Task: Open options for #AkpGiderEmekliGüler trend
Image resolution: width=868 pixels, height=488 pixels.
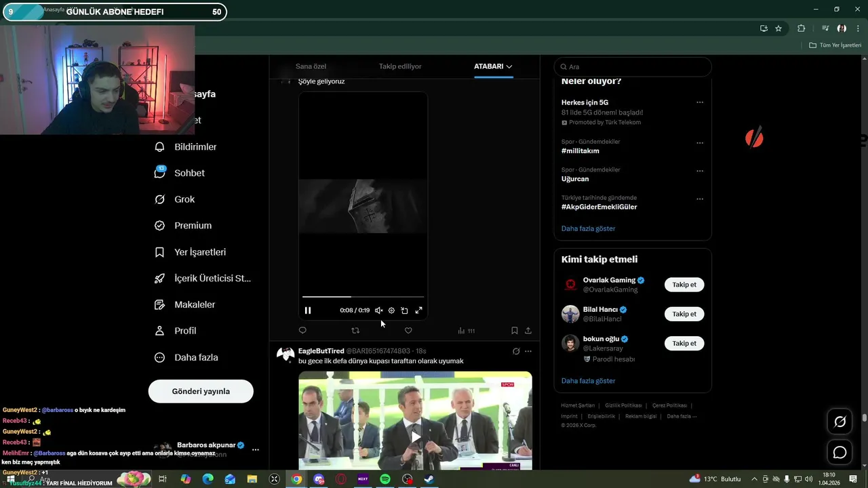Action: point(700,199)
